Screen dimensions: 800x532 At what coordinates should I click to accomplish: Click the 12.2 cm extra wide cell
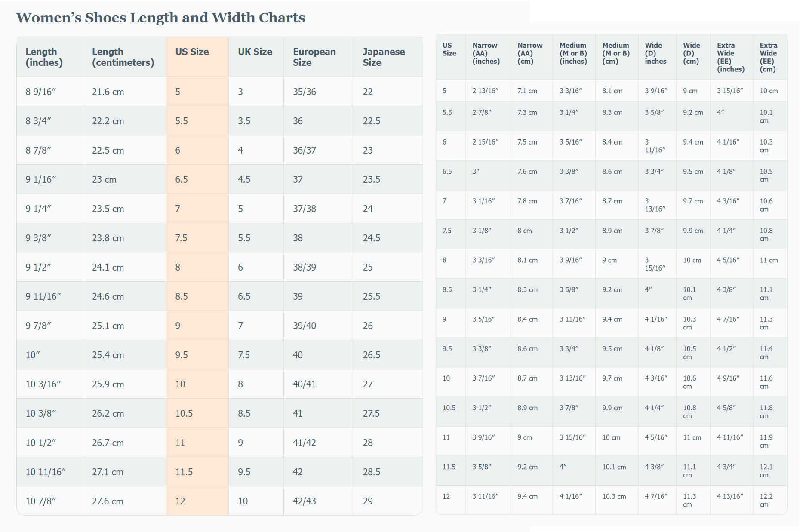click(766, 500)
